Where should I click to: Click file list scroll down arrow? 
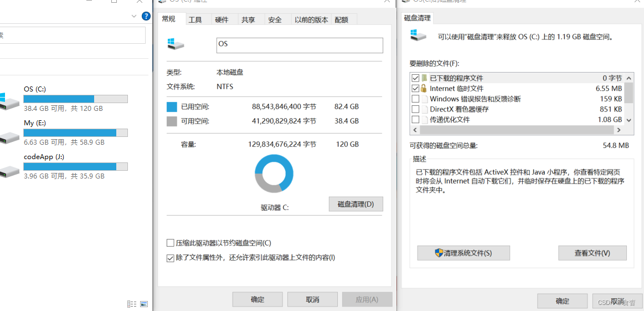click(628, 120)
